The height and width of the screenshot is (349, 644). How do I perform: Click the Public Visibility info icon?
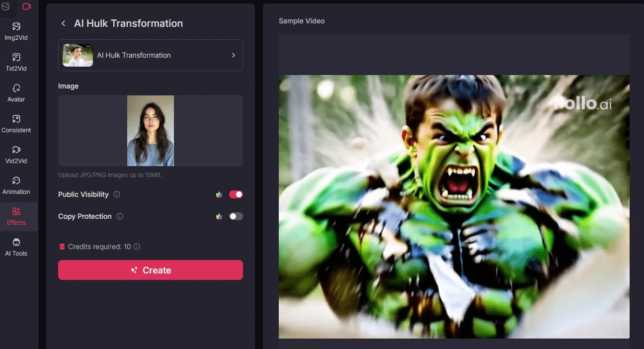click(117, 194)
